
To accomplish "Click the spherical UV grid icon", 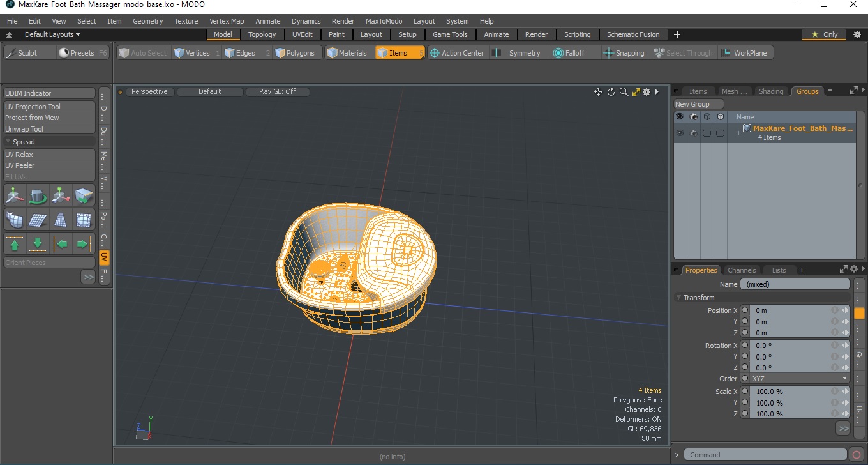I will coord(84,220).
